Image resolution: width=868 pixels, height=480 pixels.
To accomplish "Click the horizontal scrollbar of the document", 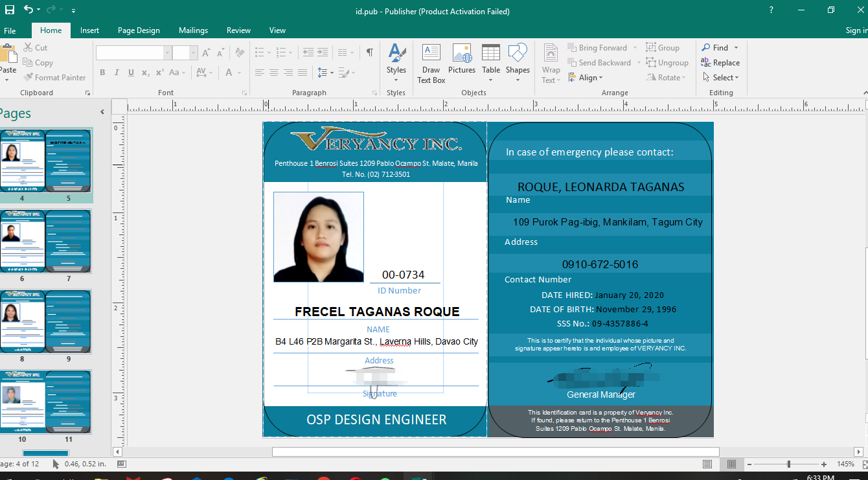I will coord(496,451).
